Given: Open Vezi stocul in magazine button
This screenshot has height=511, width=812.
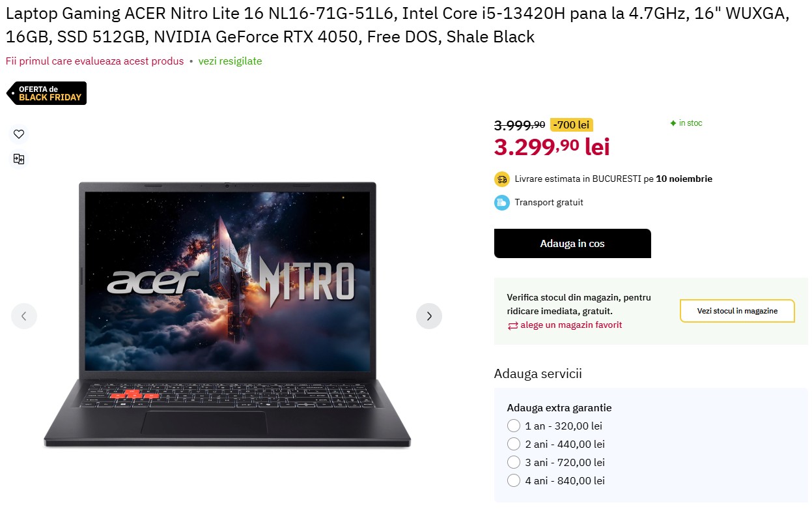Looking at the screenshot, I should pos(737,311).
